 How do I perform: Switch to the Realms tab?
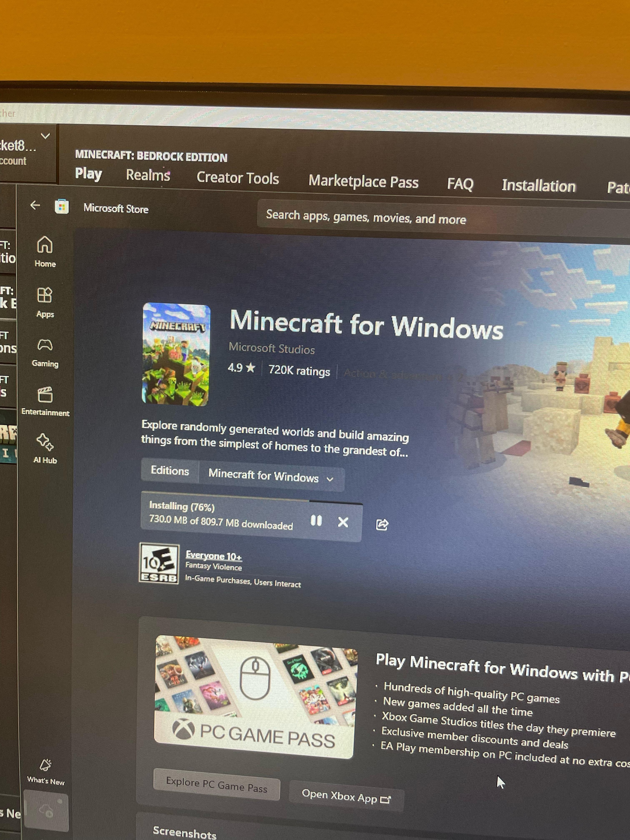tap(148, 175)
